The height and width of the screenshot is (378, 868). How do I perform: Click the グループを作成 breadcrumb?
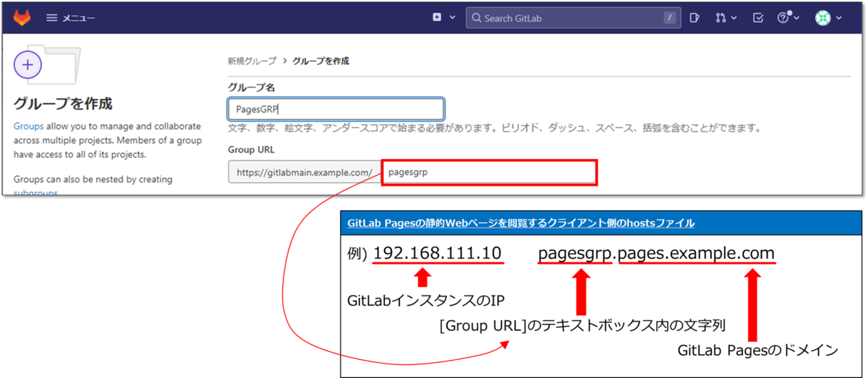[x=320, y=61]
